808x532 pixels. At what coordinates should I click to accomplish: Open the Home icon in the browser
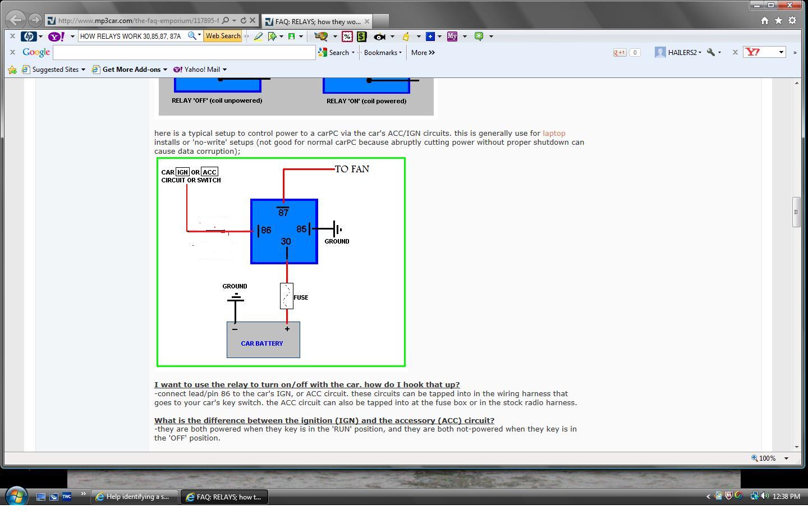point(764,20)
